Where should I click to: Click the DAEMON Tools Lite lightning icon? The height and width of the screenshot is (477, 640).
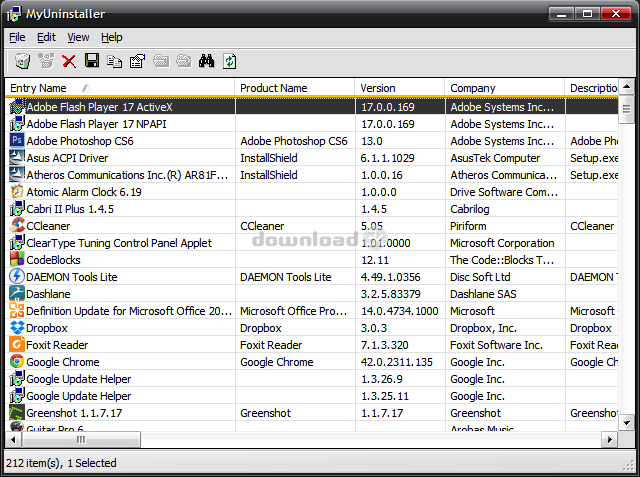[x=17, y=277]
